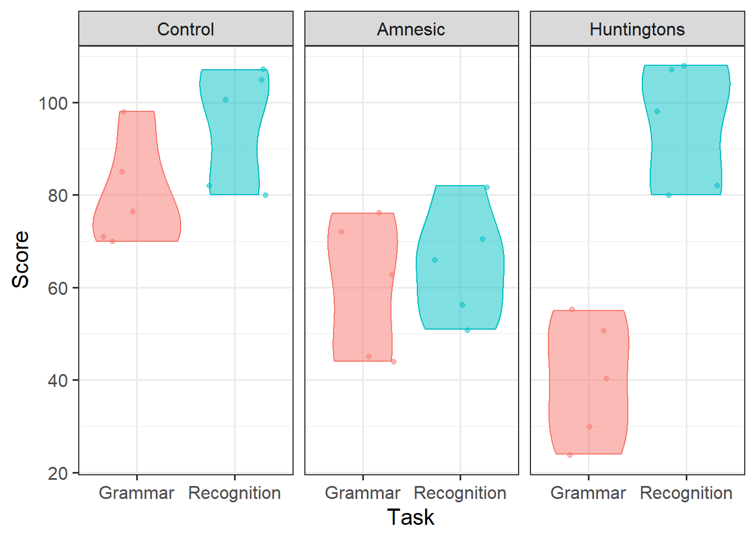Select the red Grammar violin in Amnesic panel
Image resolution: width=756 pixels, height=540 pixels.
[x=363, y=287]
